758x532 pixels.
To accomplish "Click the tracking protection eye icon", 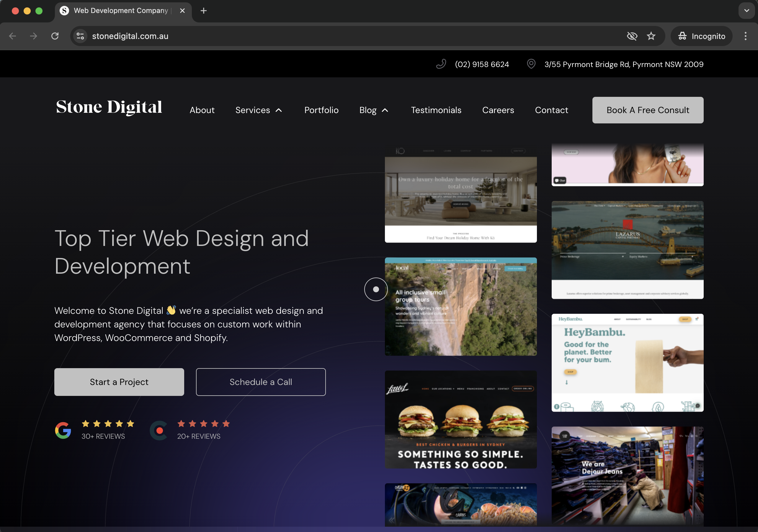I will click(x=632, y=36).
